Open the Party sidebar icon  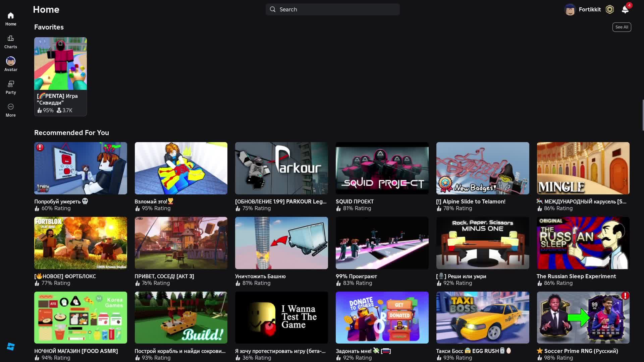point(11,84)
